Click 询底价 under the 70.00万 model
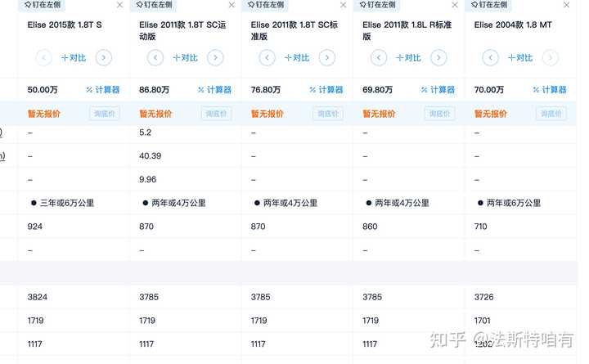589x364 pixels. 551,114
